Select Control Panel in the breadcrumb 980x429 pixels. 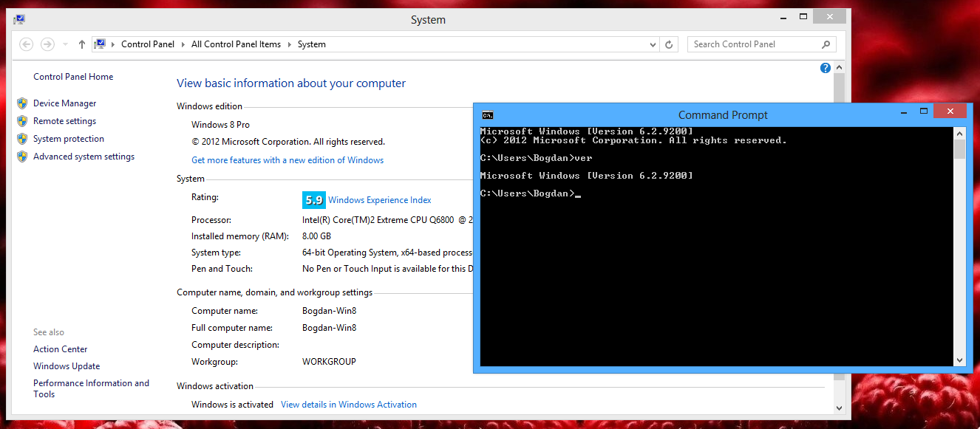[x=148, y=44]
